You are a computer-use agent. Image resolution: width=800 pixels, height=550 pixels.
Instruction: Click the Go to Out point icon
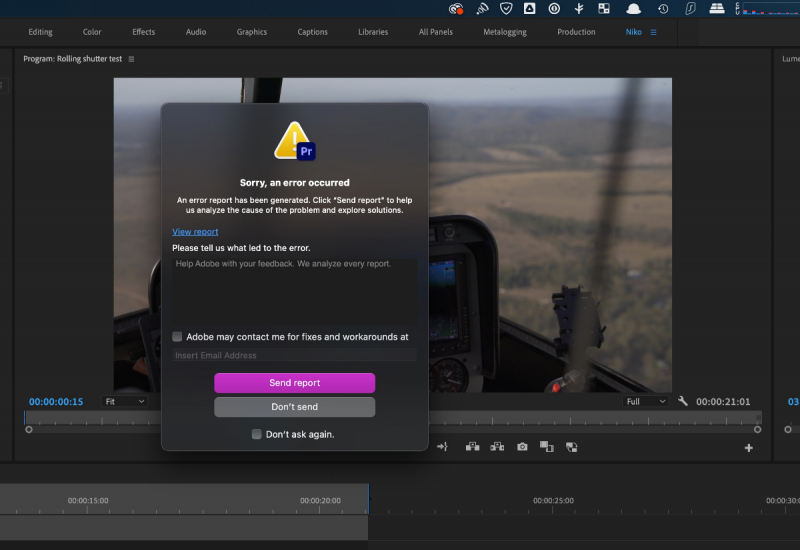pos(442,447)
